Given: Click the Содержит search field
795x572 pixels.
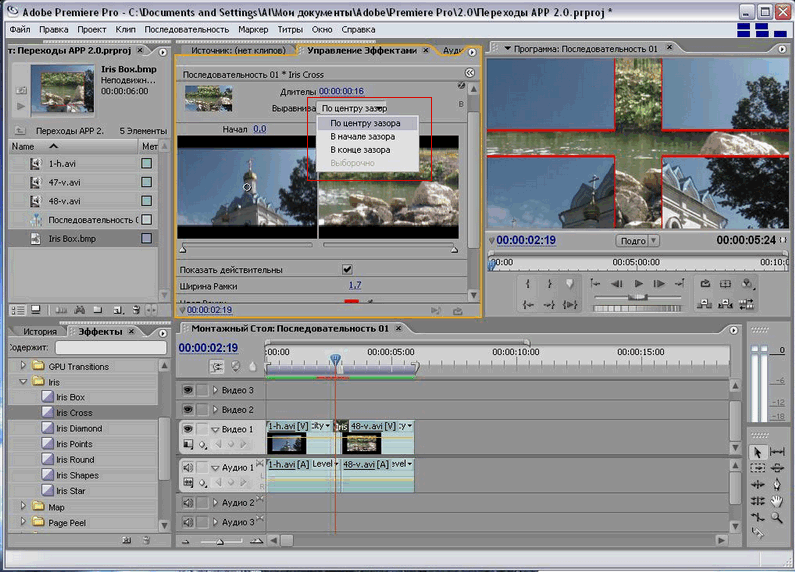Looking at the screenshot, I should (111, 347).
